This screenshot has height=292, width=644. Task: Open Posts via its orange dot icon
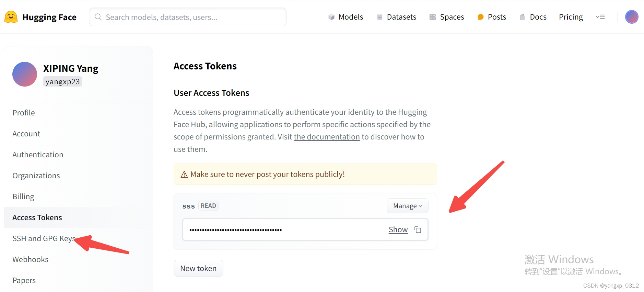(x=480, y=17)
